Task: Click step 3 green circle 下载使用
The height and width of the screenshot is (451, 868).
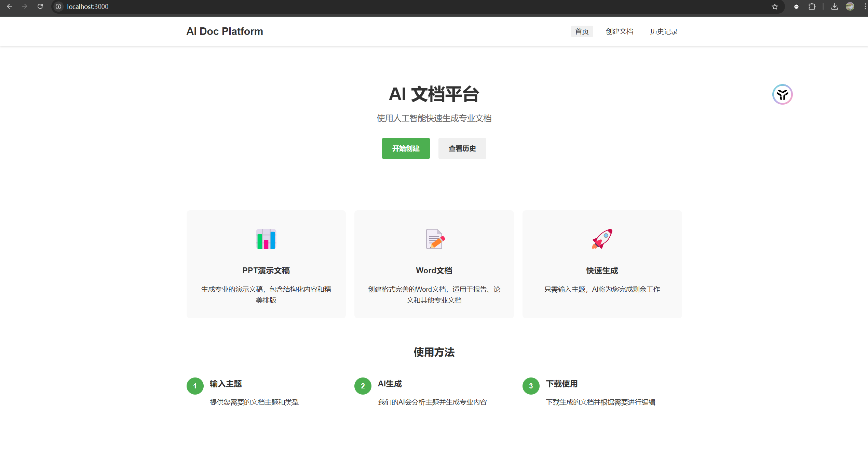Action: (531, 386)
